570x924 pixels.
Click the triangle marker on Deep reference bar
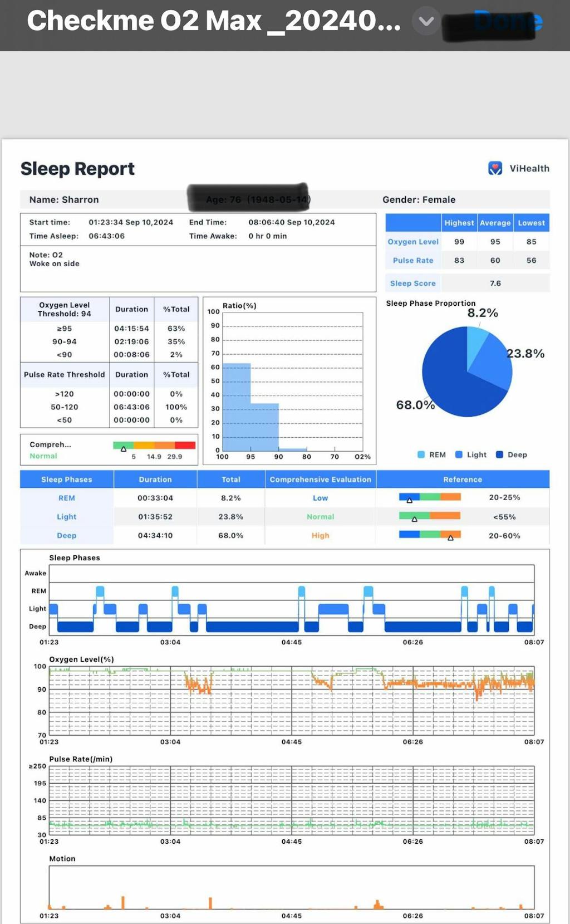pyautogui.click(x=450, y=538)
